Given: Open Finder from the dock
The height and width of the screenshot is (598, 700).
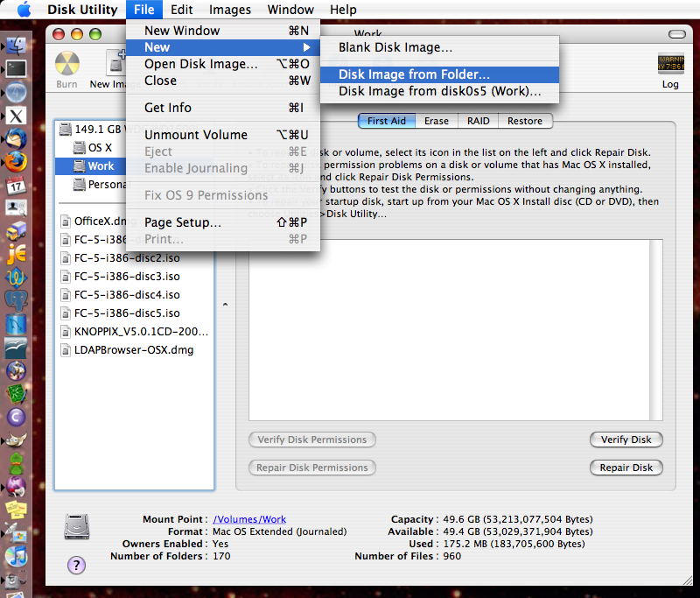Looking at the screenshot, I should click(x=16, y=46).
